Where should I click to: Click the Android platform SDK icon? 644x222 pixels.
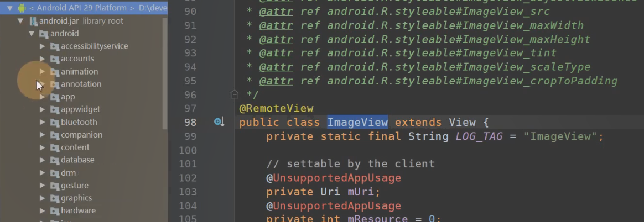(22, 8)
